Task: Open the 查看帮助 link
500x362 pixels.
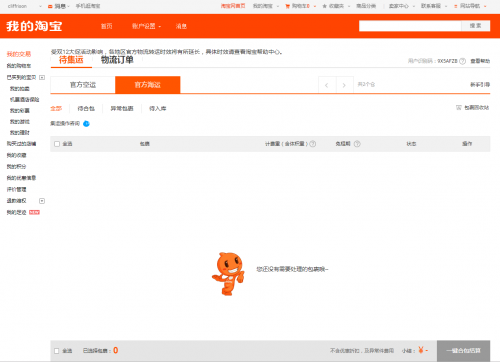Action: pos(480,61)
